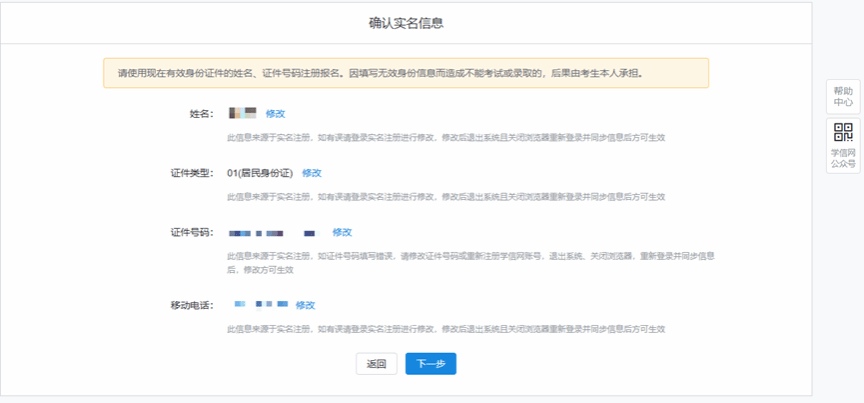Select the 01(居民身份证) value text

pyautogui.click(x=260, y=173)
